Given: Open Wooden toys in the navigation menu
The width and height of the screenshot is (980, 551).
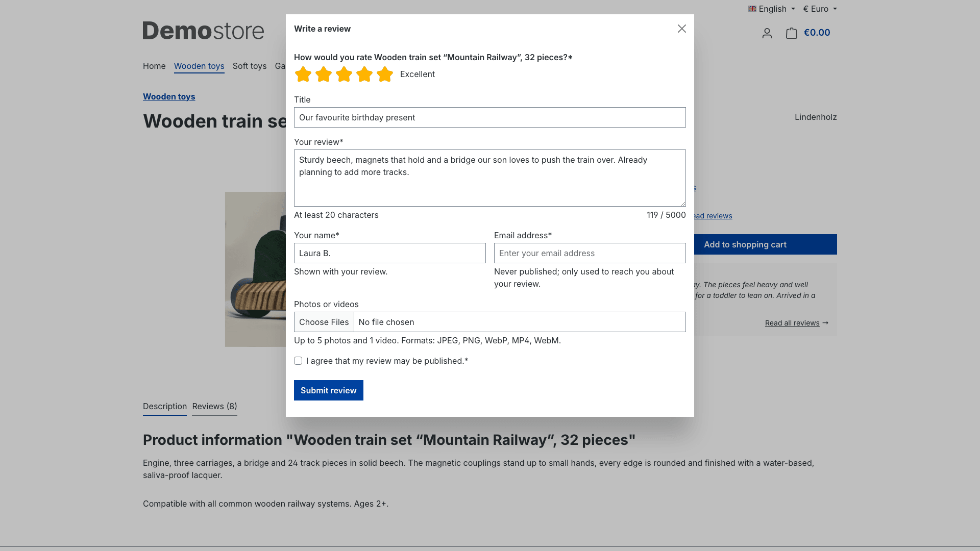Looking at the screenshot, I should coord(199,66).
